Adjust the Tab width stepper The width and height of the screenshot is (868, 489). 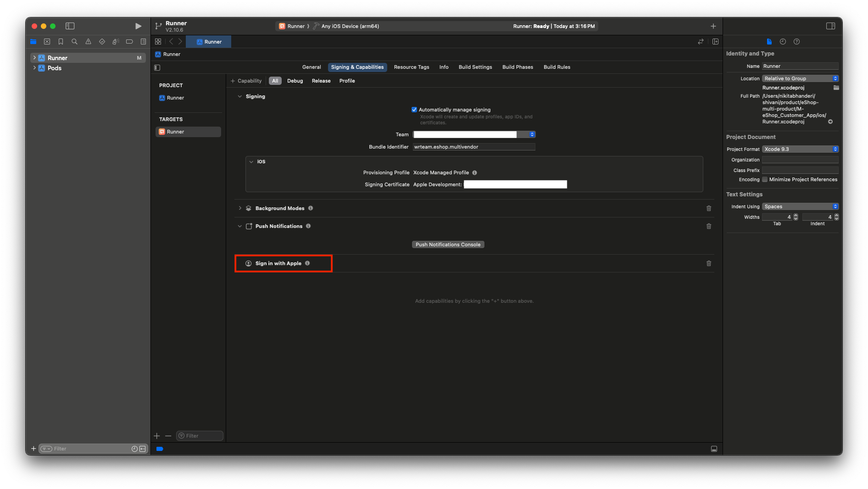coord(796,217)
